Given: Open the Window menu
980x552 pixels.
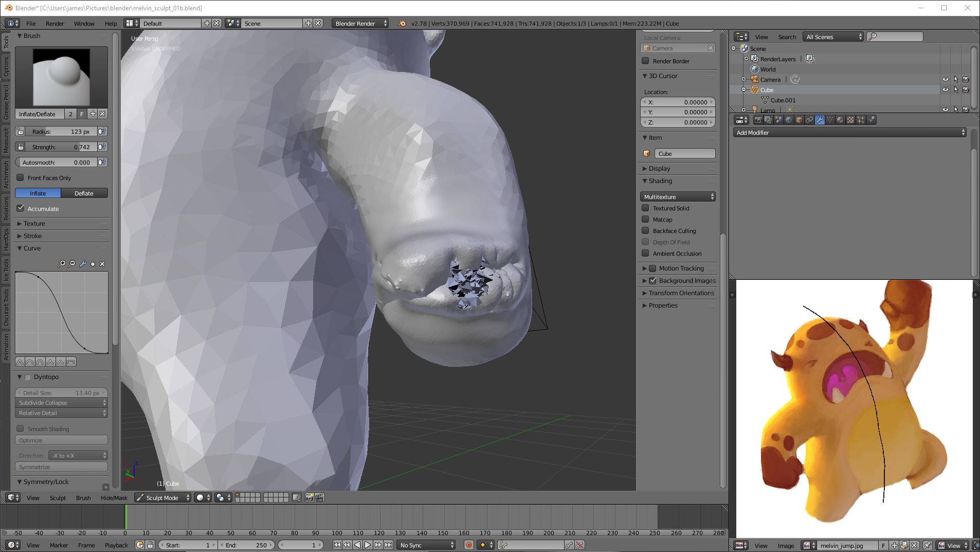Looking at the screenshot, I should 84,23.
